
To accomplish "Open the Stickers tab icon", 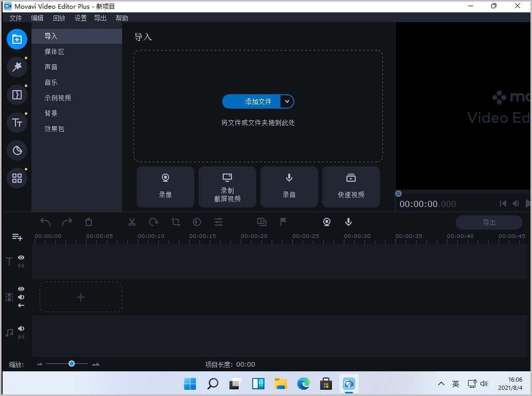I will (17, 150).
